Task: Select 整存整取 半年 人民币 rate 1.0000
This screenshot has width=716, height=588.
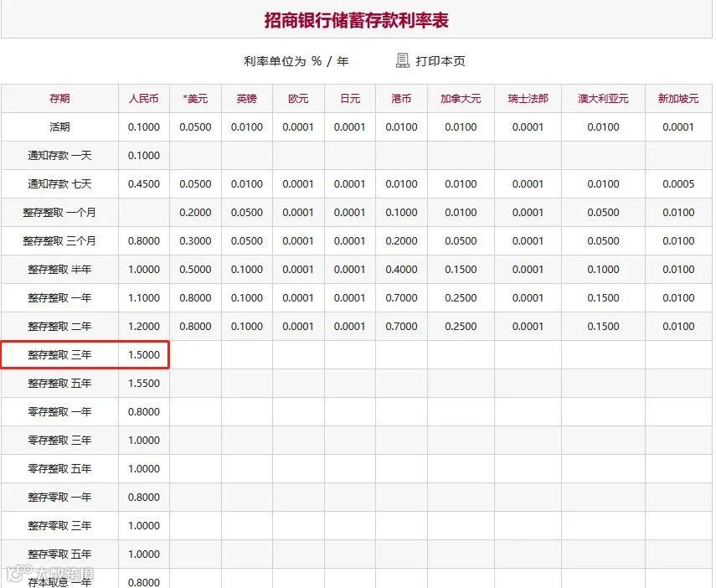Action: click(144, 269)
